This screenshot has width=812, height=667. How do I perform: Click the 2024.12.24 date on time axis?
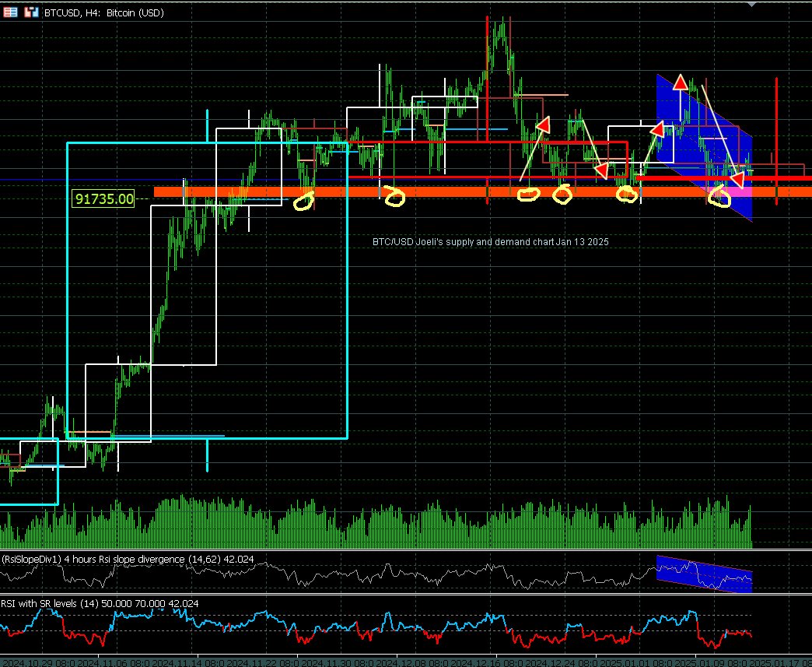[562, 662]
